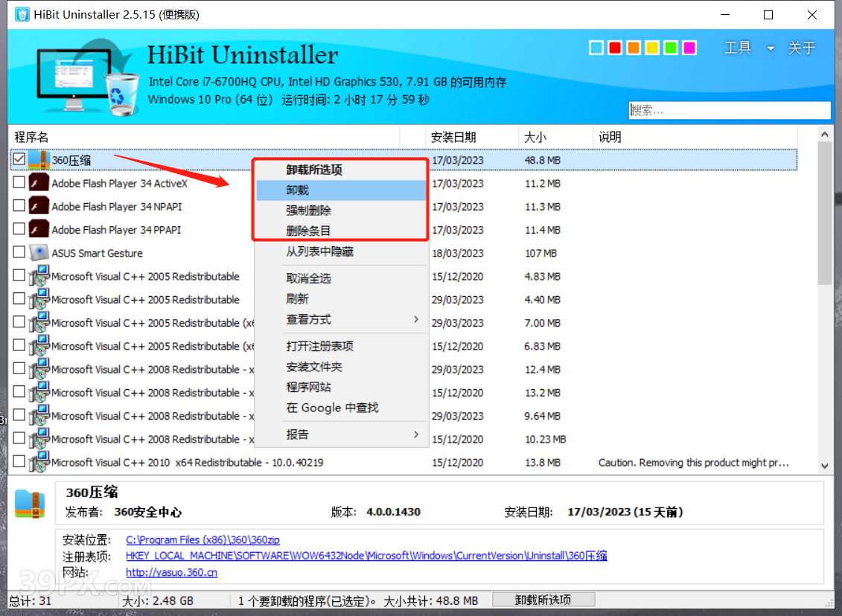Click the large 360压缩 icon in details panel
Viewport: 842px width, 616px height.
pyautogui.click(x=30, y=504)
